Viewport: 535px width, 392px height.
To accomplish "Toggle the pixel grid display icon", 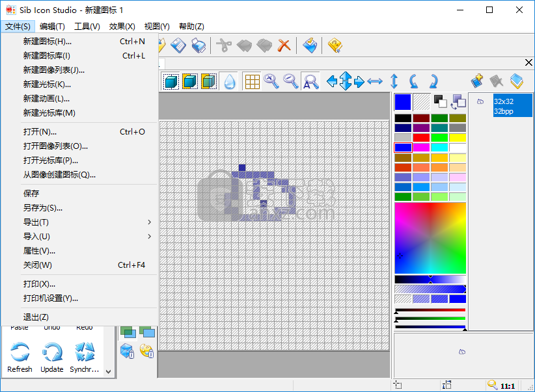I will [x=252, y=81].
